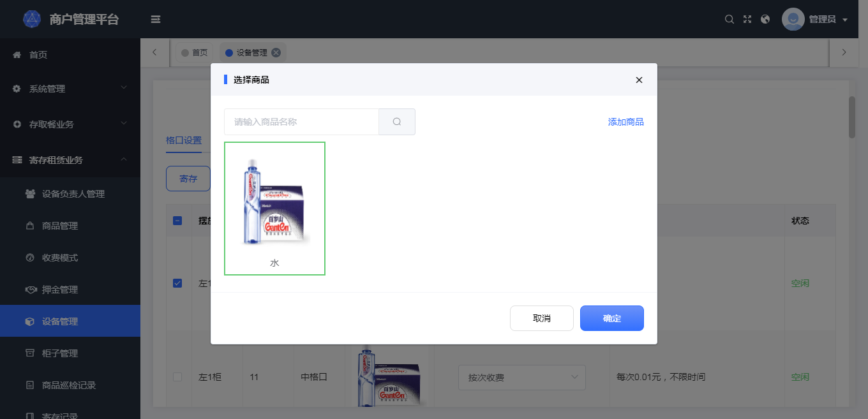This screenshot has height=419, width=868.
Task: Expand the 存取餐业务 chevron
Action: [x=124, y=124]
